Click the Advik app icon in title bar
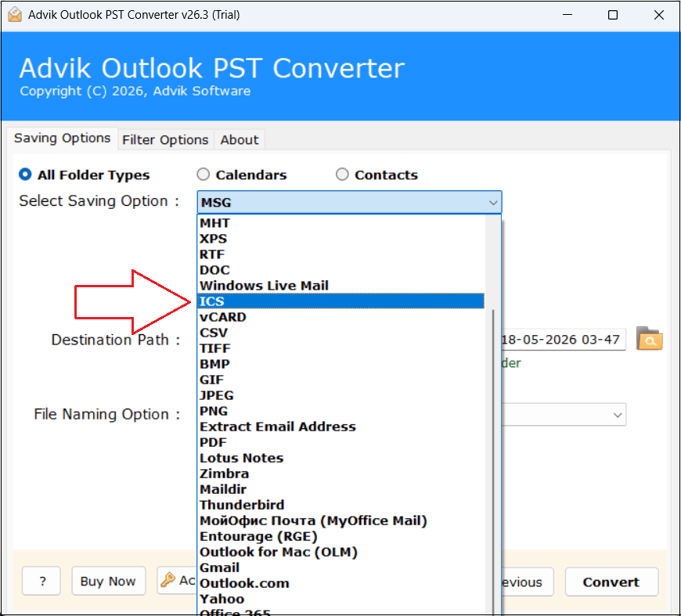Screen dimensions: 681x616 click(15, 15)
